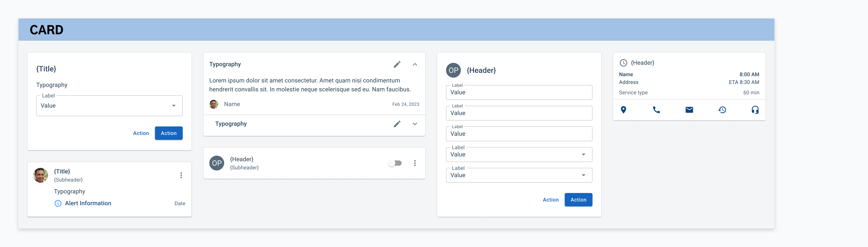Click the headset support icon

tap(755, 110)
